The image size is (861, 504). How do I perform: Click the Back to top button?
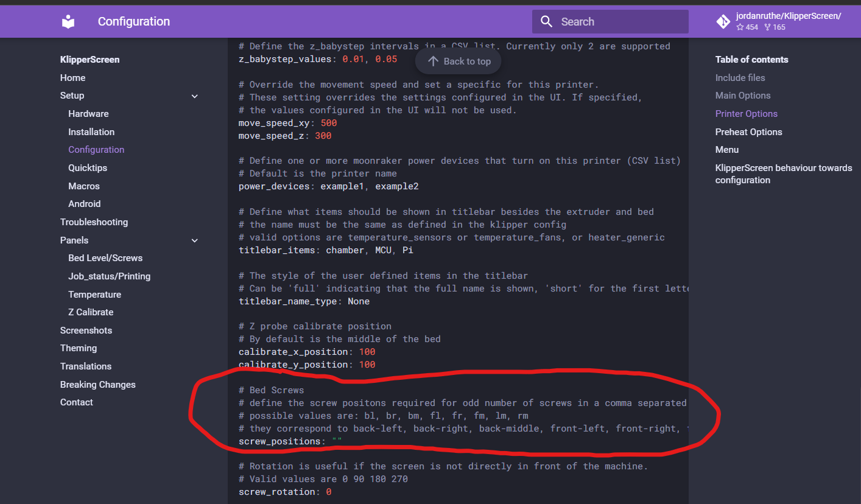458,61
